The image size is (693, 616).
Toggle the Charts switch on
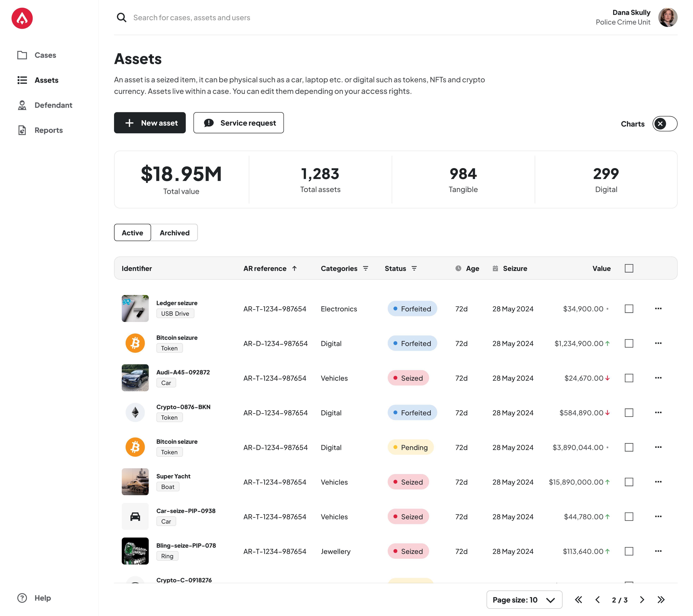click(x=665, y=124)
